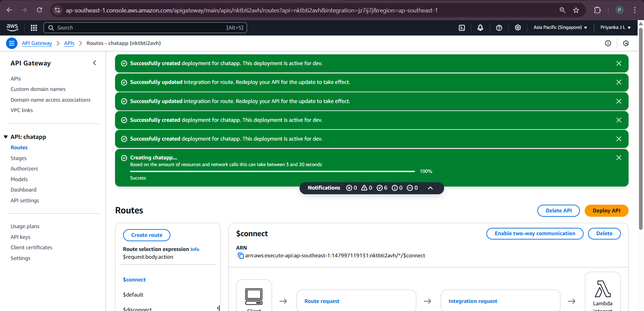Toggle the side navigation hamburger button
Image resolution: width=644 pixels, height=311 pixels.
click(12, 43)
